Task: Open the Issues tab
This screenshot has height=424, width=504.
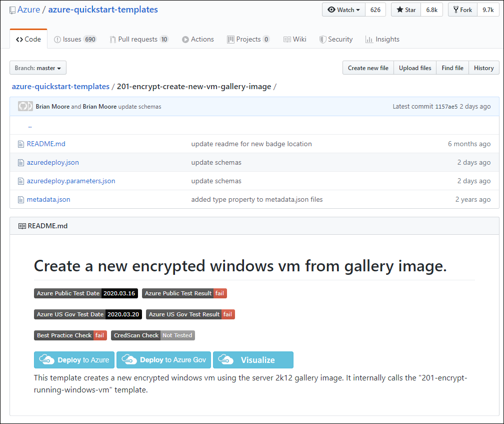Action: (75, 39)
